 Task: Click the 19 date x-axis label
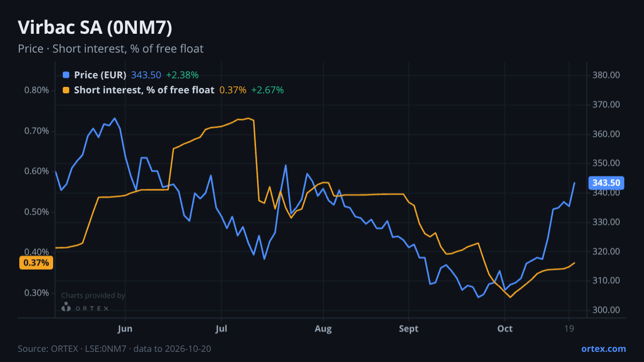pos(569,328)
